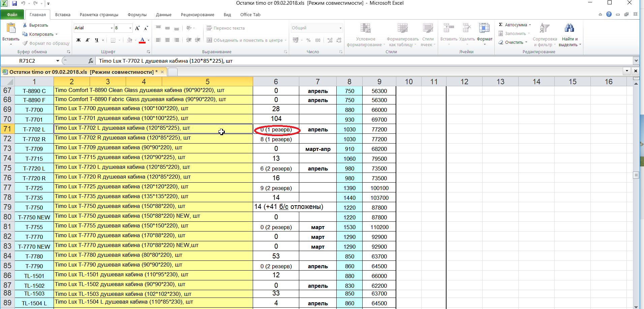This screenshot has width=644, height=309.
Task: Cut selection with the scissors icon
Action: tap(25, 25)
